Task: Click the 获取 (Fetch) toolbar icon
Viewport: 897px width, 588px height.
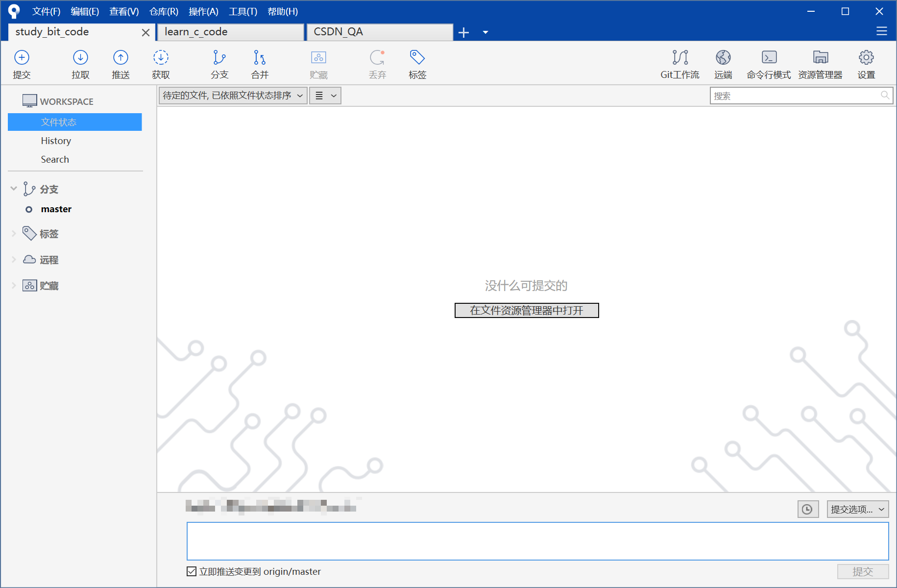Action: pyautogui.click(x=161, y=64)
